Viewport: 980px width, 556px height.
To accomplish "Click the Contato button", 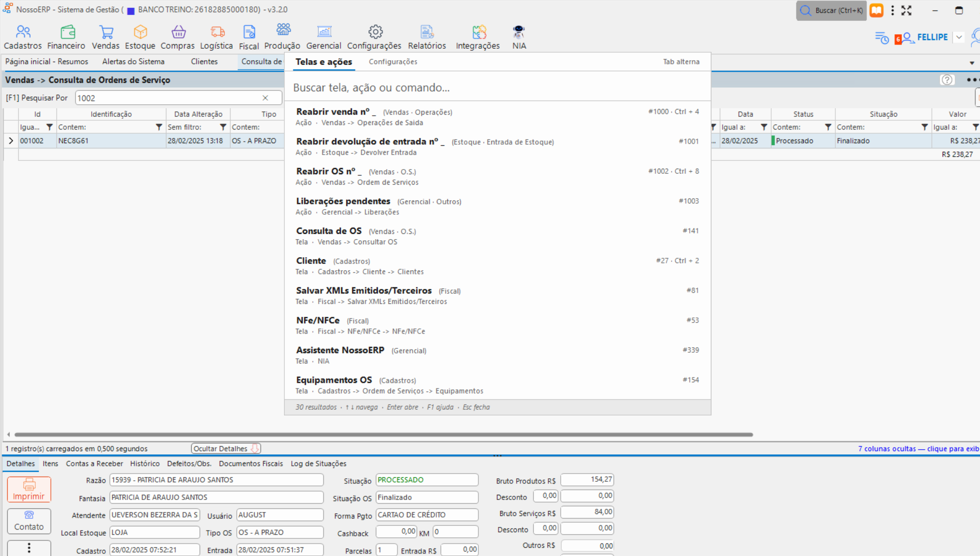I will pyautogui.click(x=29, y=521).
